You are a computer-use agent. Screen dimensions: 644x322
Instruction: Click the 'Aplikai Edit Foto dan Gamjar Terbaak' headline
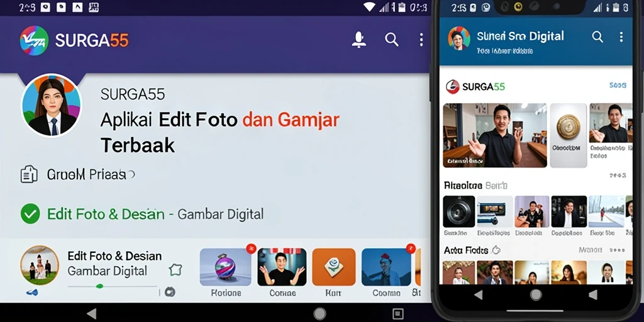click(219, 132)
